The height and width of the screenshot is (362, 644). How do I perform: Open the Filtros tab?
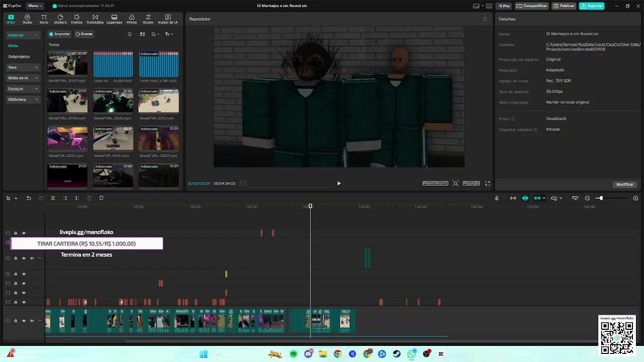pyautogui.click(x=132, y=19)
